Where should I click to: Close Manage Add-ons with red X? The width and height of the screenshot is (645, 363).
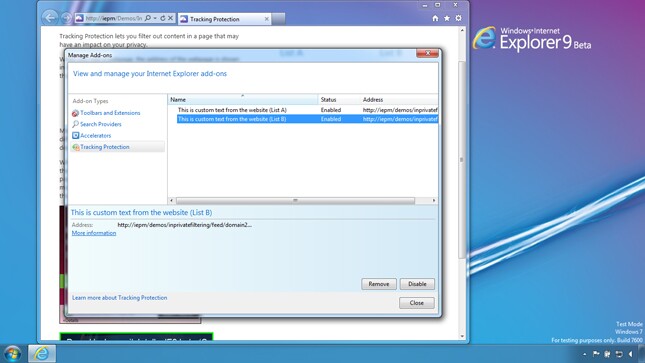tap(427, 53)
